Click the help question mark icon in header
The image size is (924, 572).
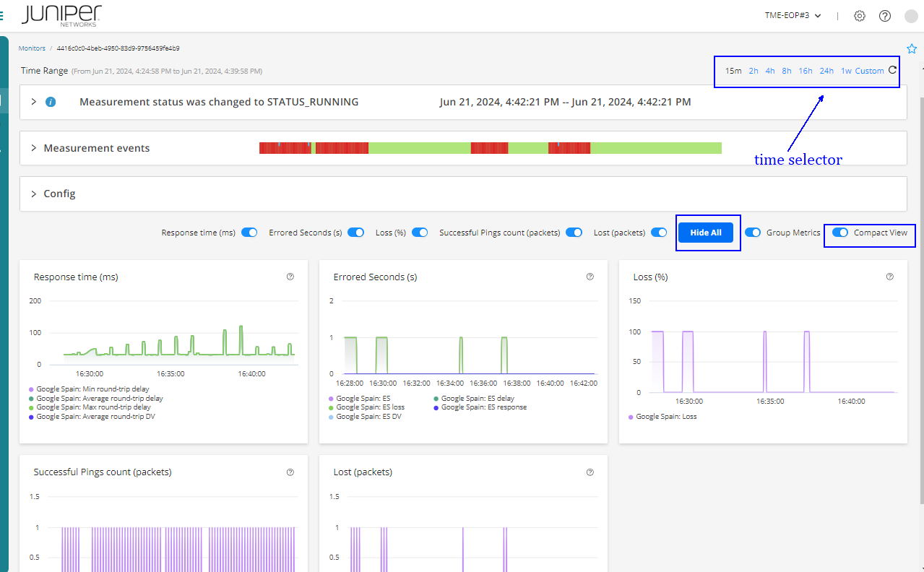tap(884, 16)
